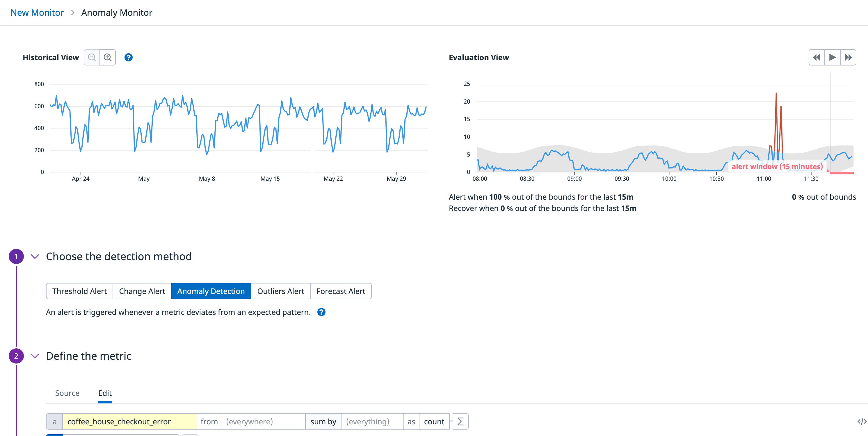
Task: Click the zoom in icon in Historical View
Action: coord(108,57)
